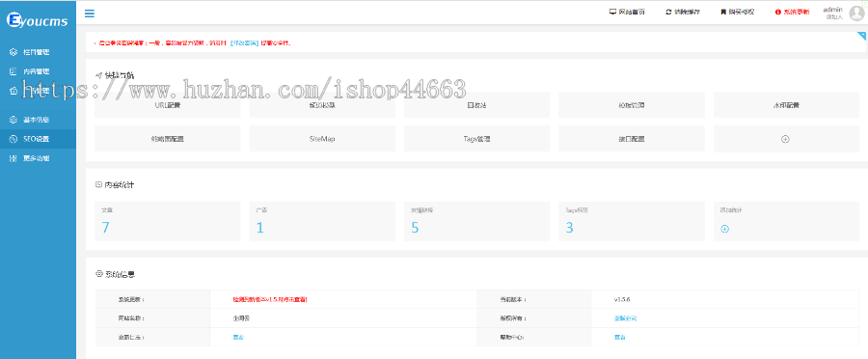Image resolution: width=868 pixels, height=359 pixels.
Task: Open the Tags card showing 3
Action: (x=632, y=221)
